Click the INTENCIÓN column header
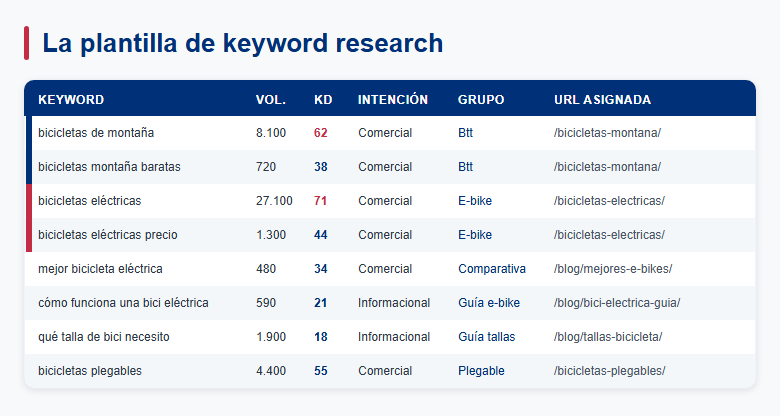The width and height of the screenshot is (780, 416). [393, 100]
